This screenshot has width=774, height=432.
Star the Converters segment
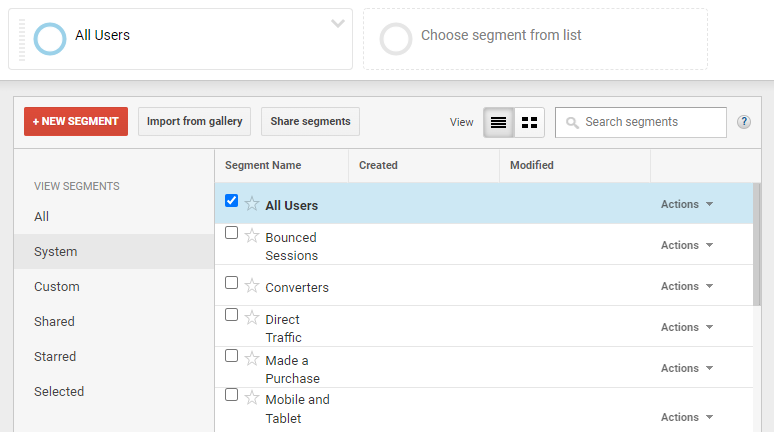click(x=252, y=287)
